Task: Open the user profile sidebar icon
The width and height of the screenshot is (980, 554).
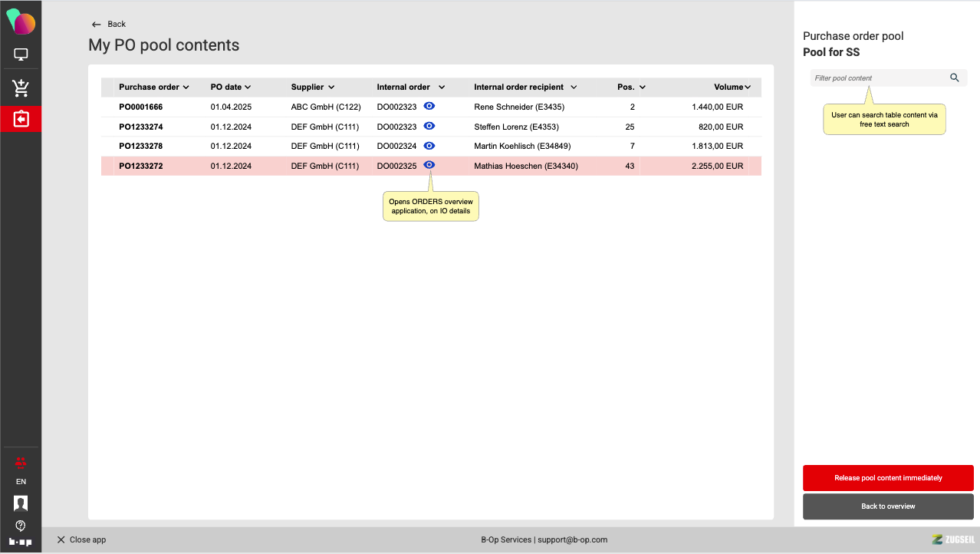Action: [21, 503]
